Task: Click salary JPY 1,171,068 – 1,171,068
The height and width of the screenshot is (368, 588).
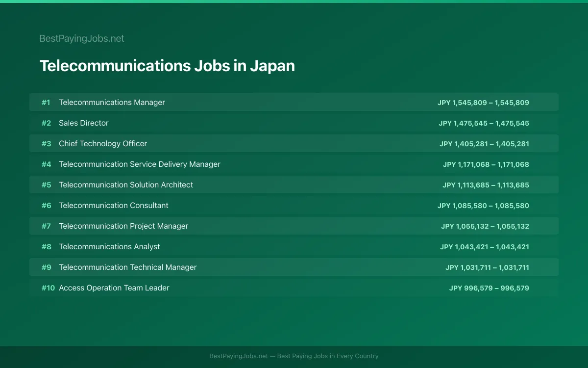Action: pyautogui.click(x=486, y=164)
